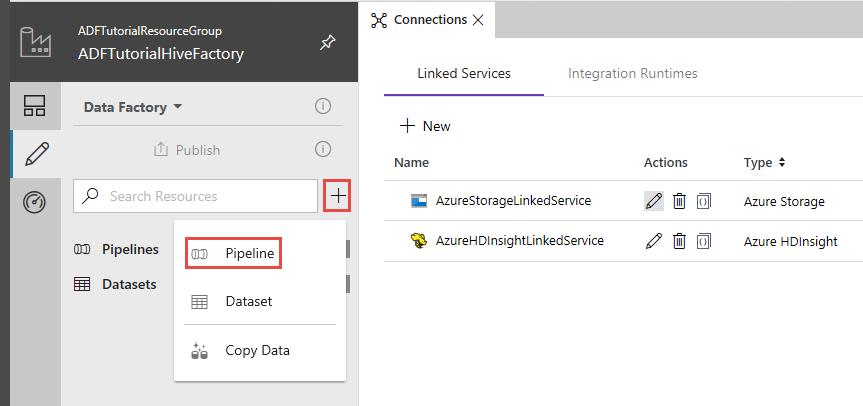Edit AzureHDInsightLinkedService with pencil icon
The image size is (863, 406).
(654, 241)
